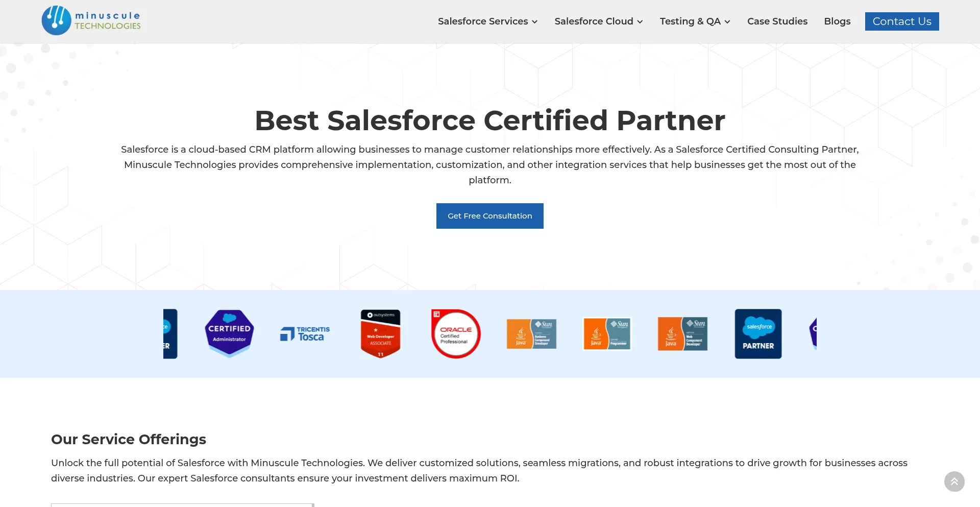
Task: Click the Java Certified Programmer badge
Action: (607, 334)
